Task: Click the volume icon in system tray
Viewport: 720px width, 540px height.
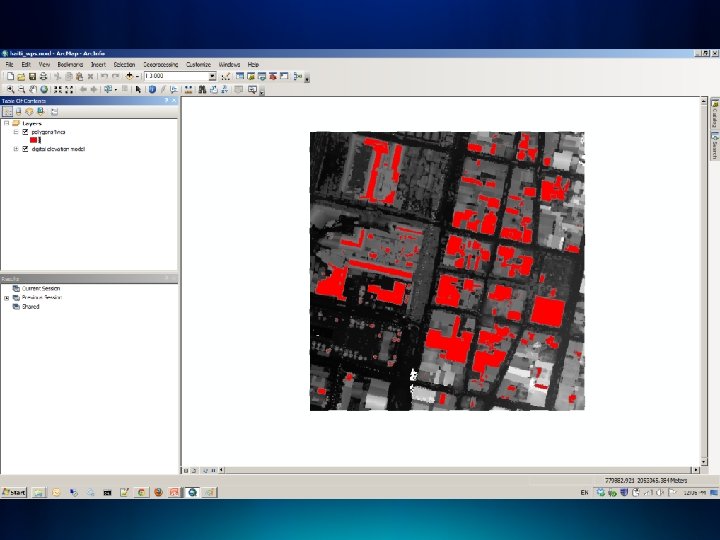Action: [x=660, y=492]
